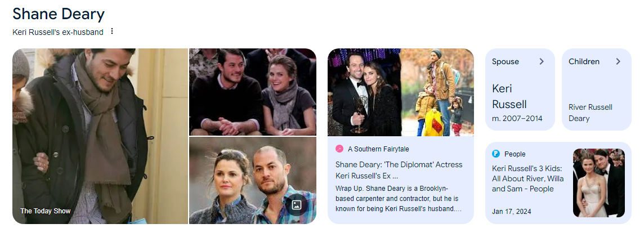Expand the Children card chevron
Viewport: 644px width, 237px height.
(618, 61)
